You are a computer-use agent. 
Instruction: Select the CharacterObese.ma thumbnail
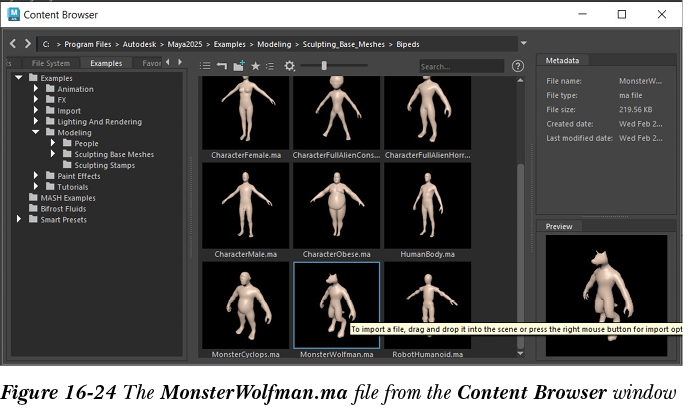click(336, 205)
